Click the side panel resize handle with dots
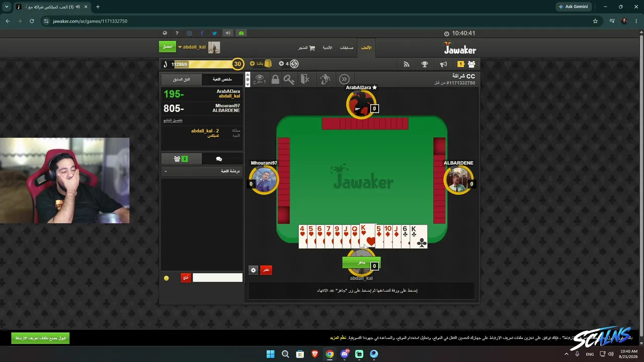The width and height of the screenshot is (644, 362). click(247, 79)
